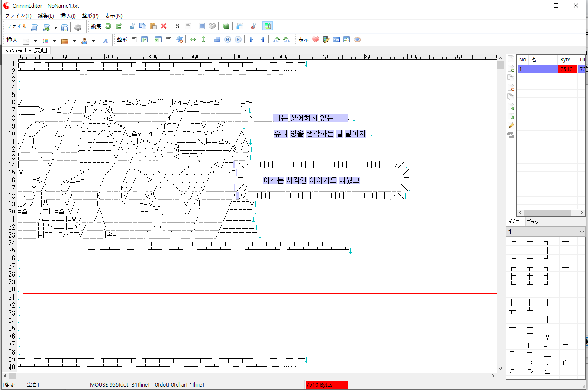Click the green horizontal double-arrow icon

[x=193, y=39]
